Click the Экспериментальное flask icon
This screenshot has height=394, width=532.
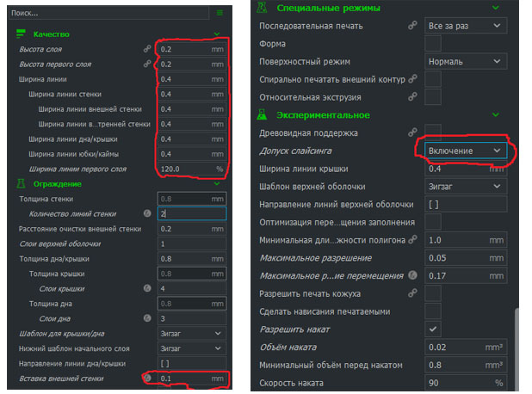(262, 115)
